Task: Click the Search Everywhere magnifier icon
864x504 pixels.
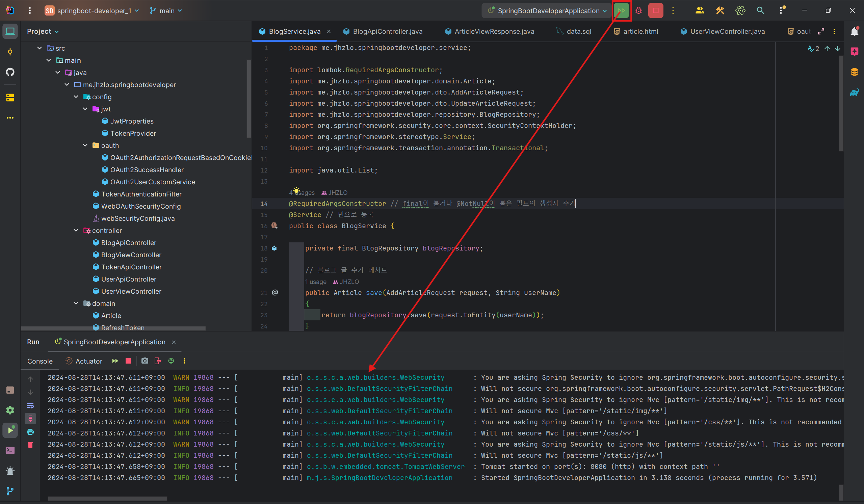Action: (760, 10)
